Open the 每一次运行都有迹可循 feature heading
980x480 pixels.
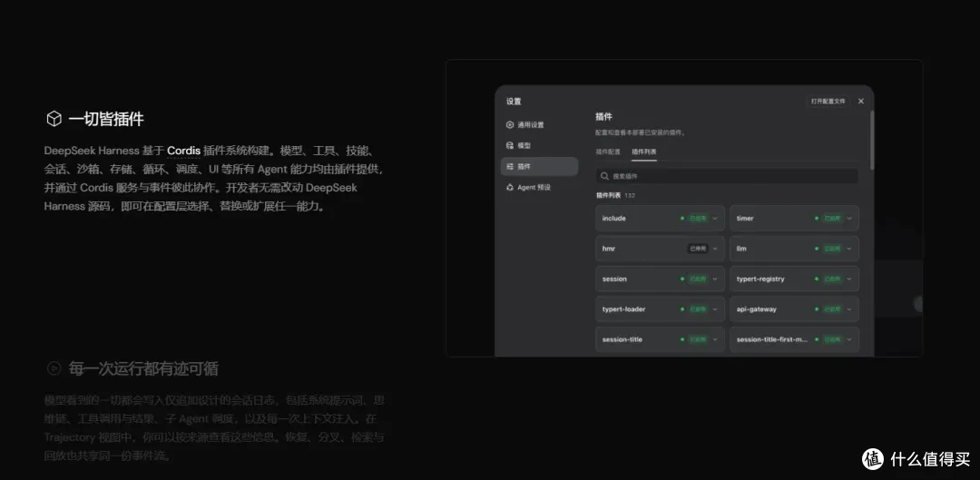[143, 368]
